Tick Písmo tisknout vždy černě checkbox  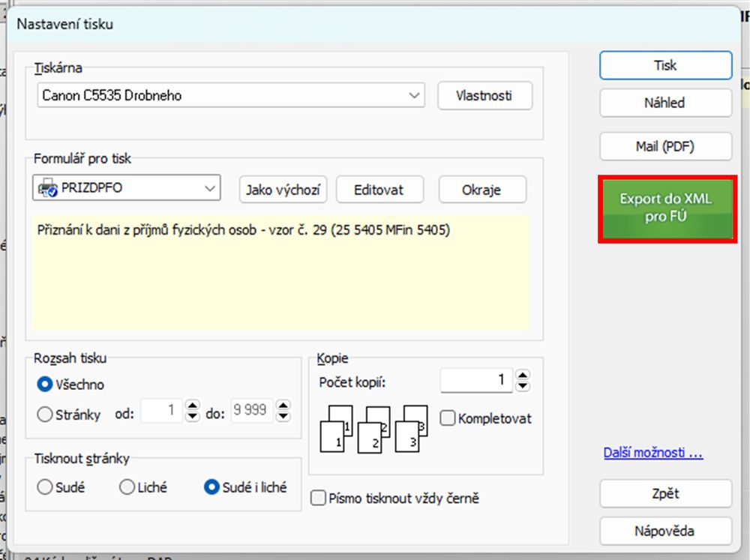point(319,498)
